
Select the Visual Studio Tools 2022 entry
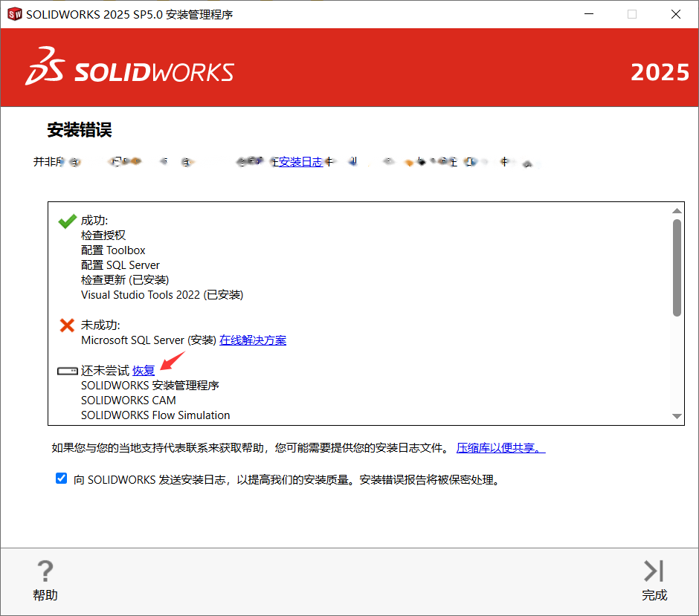point(162,295)
